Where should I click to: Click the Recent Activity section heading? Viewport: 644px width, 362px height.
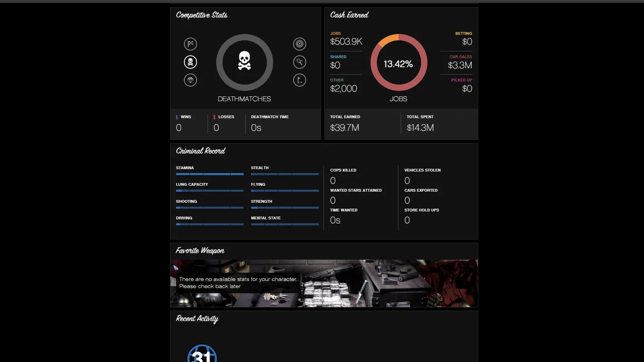(197, 319)
